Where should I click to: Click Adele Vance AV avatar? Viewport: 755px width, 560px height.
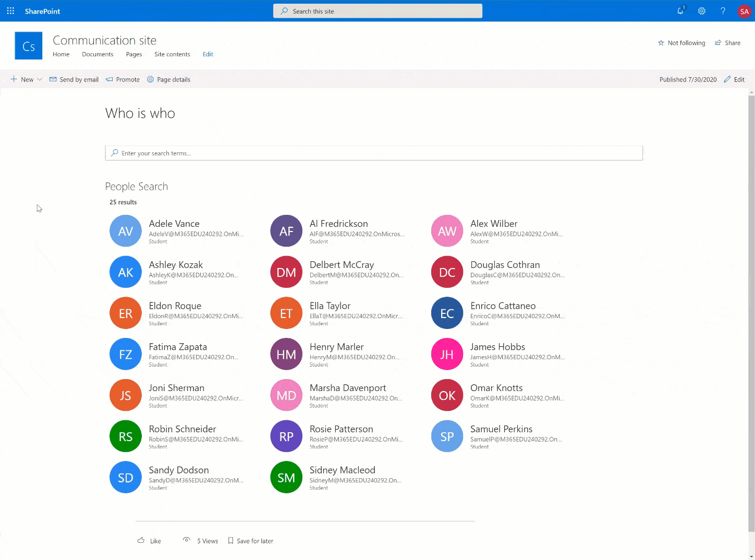pos(126,231)
